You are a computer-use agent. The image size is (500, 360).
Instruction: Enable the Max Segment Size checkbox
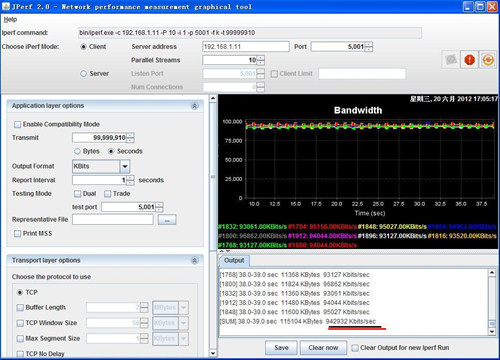(20, 338)
